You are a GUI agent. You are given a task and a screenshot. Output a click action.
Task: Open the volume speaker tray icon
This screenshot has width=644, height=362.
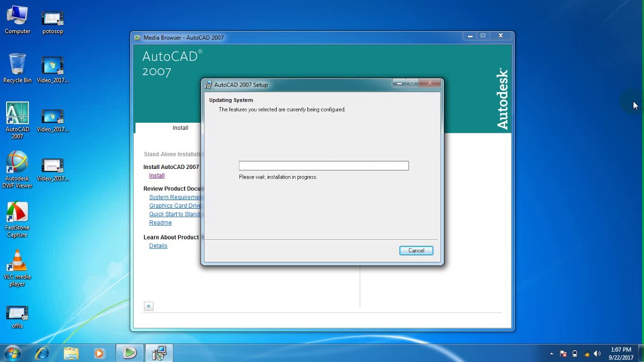click(597, 354)
